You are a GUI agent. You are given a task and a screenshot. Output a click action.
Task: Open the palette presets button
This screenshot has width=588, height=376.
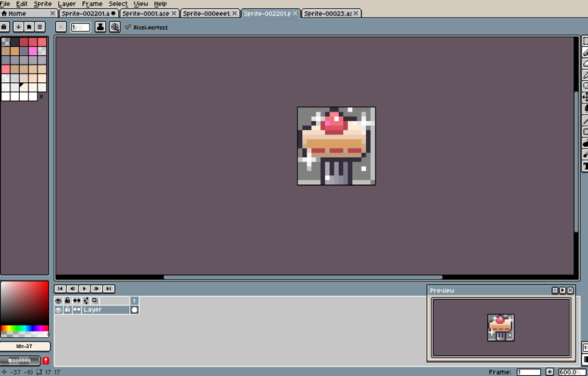tap(29, 27)
